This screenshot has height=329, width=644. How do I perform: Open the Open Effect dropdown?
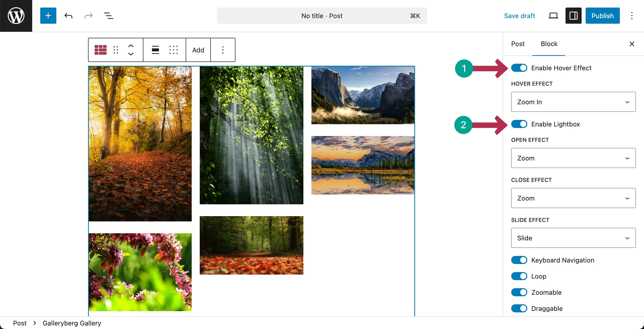573,158
